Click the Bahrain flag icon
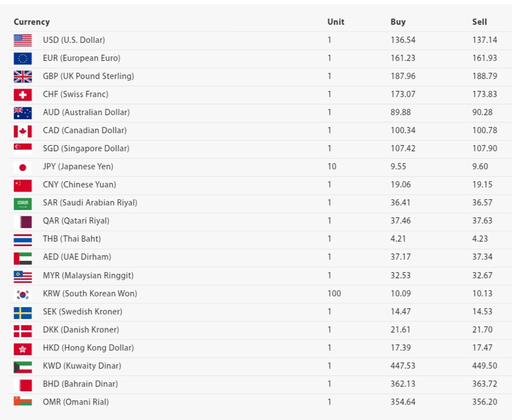This screenshot has width=512, height=420. 23,384
